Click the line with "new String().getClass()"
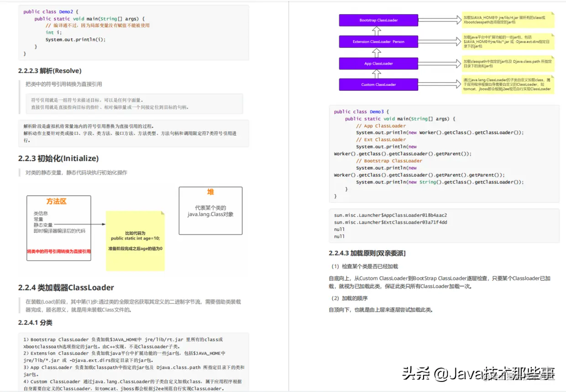 click(440, 182)
